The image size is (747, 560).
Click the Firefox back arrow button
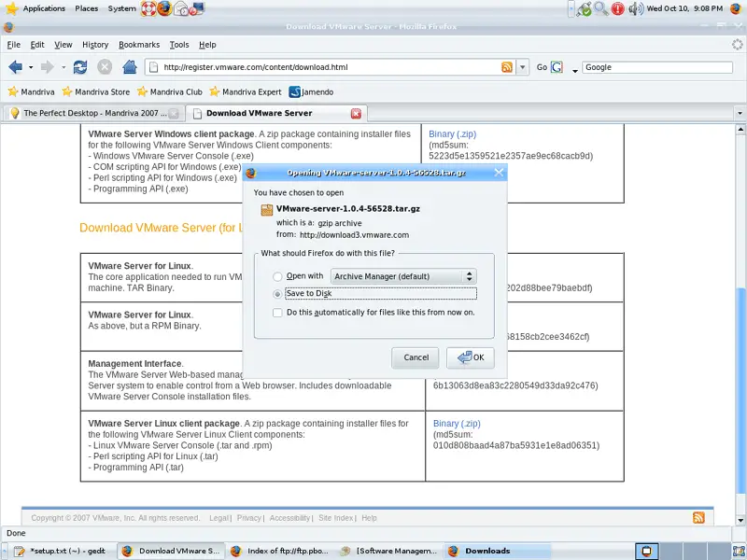click(15, 67)
